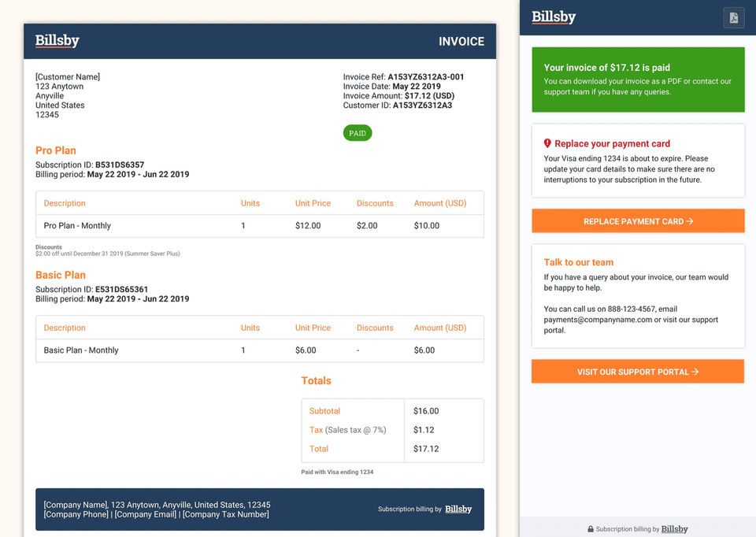756x537 pixels.
Task: Select the Pro Plan - Monthly row
Action: point(260,226)
